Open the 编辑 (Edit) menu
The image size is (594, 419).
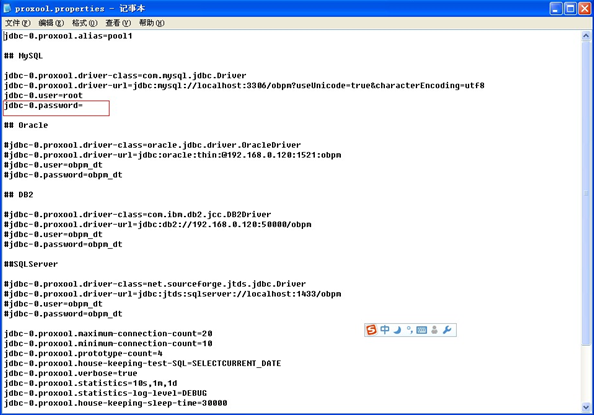click(51, 23)
